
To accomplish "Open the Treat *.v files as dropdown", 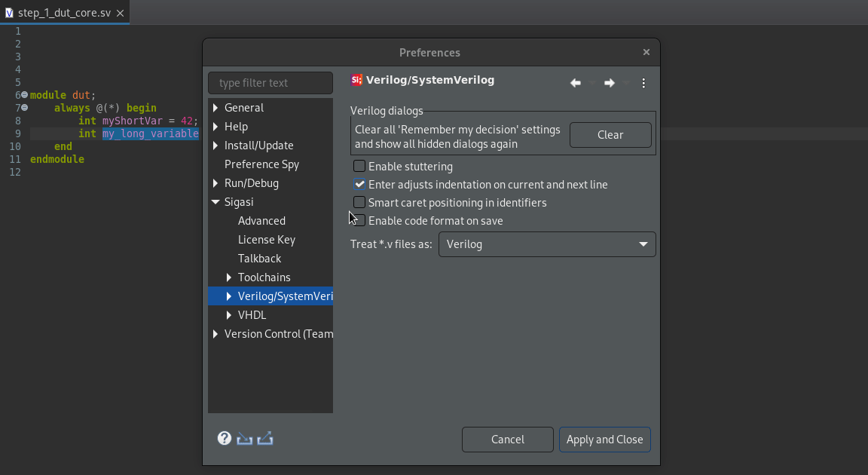I will 547,244.
